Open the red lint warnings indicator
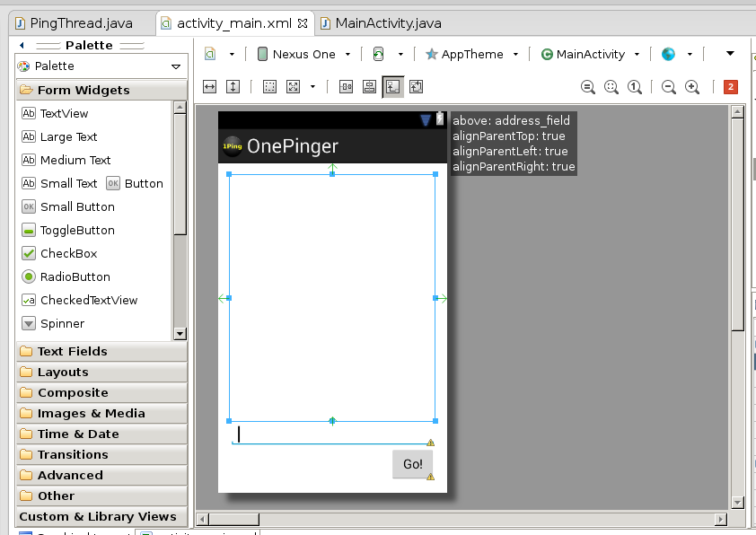The image size is (756, 535). coord(731,87)
